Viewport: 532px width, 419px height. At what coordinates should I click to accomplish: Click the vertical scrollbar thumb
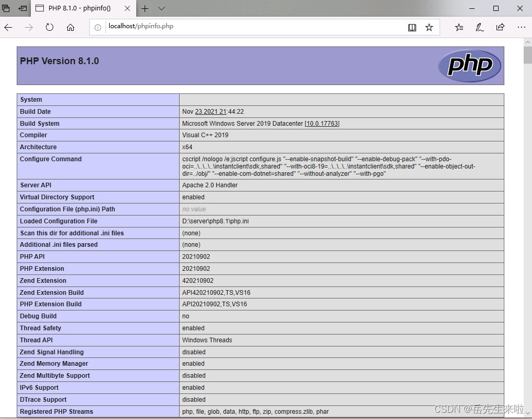pos(528,55)
